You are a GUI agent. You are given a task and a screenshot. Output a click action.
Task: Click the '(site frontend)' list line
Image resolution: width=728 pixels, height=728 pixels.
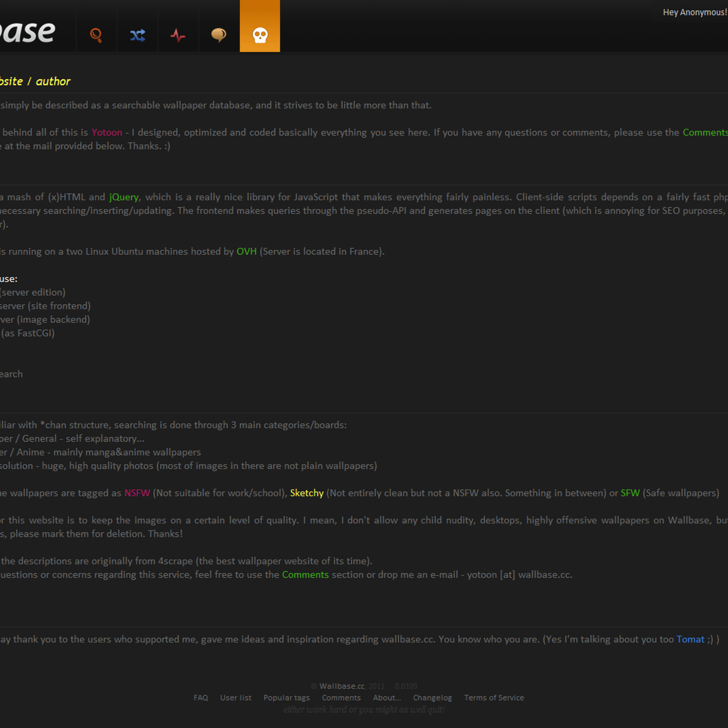[59, 306]
